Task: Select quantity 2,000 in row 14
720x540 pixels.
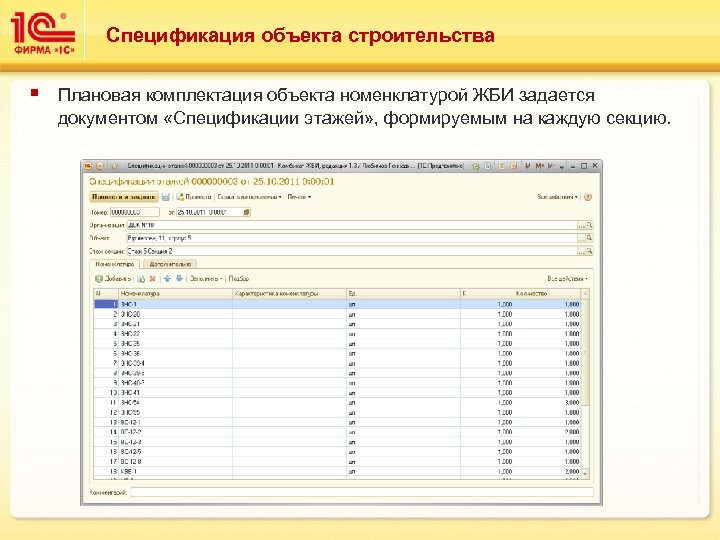Action: click(547, 432)
